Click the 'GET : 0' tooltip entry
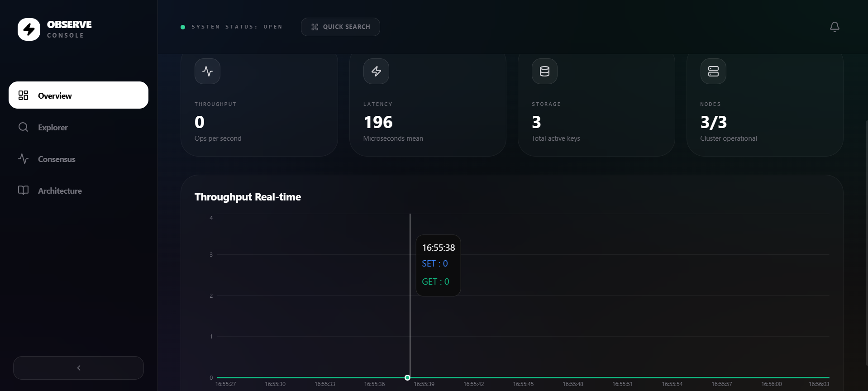Viewport: 868px width, 391px height. click(x=435, y=281)
